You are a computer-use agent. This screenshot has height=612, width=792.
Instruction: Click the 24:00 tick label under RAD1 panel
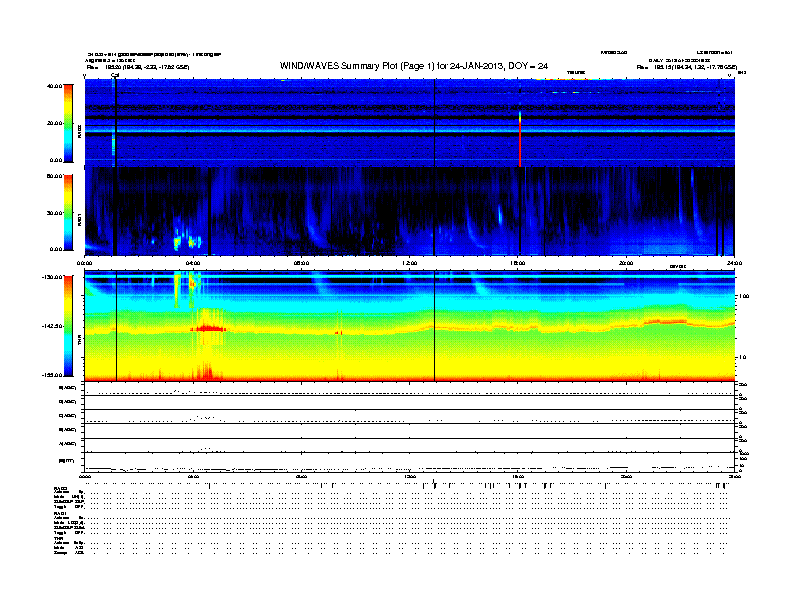[x=734, y=263]
